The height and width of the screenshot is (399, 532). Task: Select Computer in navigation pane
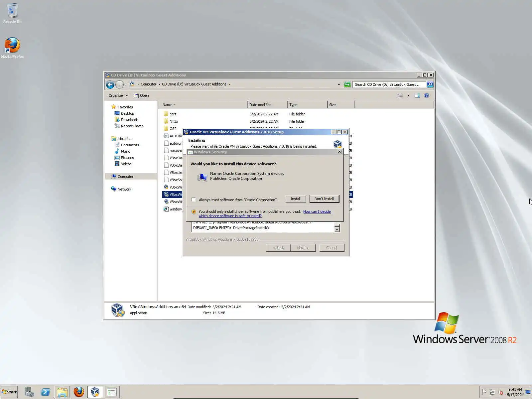[x=125, y=177]
